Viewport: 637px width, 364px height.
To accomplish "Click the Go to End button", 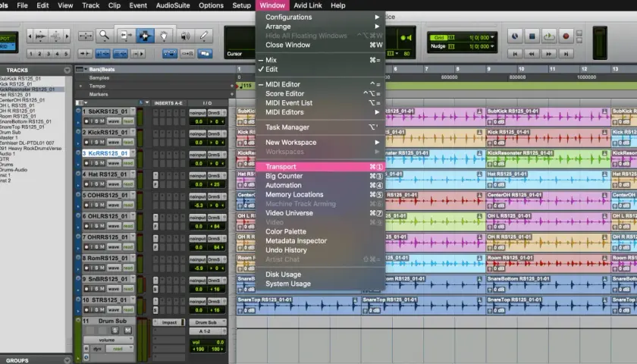I will (566, 53).
